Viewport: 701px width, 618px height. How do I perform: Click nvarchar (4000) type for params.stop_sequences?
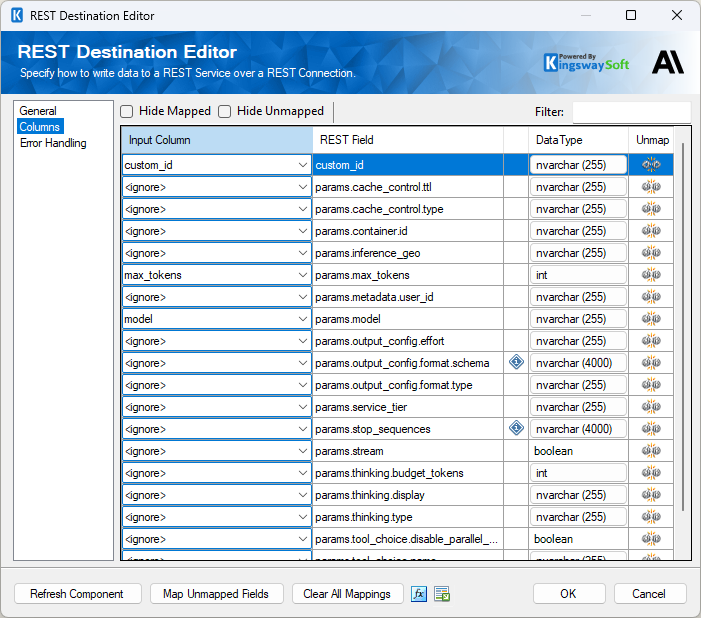tap(578, 429)
